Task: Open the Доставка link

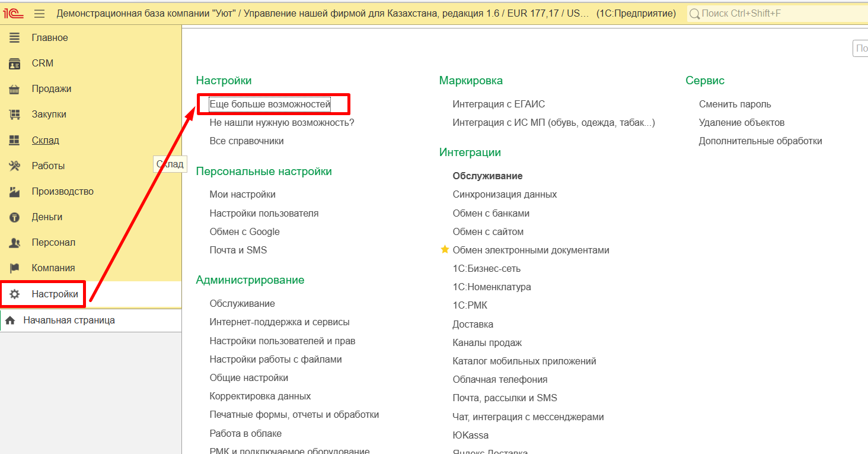Action: (x=473, y=325)
